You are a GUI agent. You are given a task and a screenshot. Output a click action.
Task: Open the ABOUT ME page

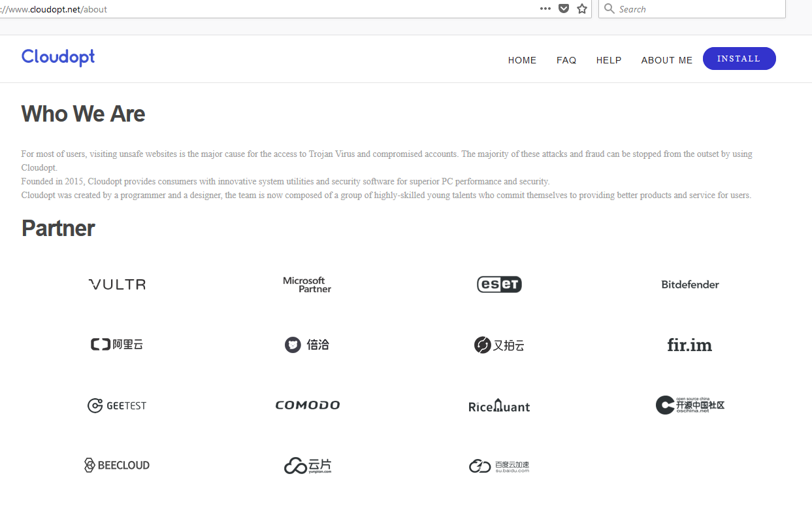[666, 60]
